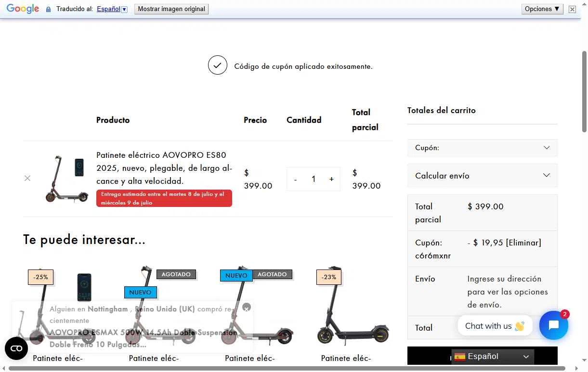The height and width of the screenshot is (372, 588).
Task: Click the round black accessibility icon bottom-left
Action: click(x=16, y=348)
